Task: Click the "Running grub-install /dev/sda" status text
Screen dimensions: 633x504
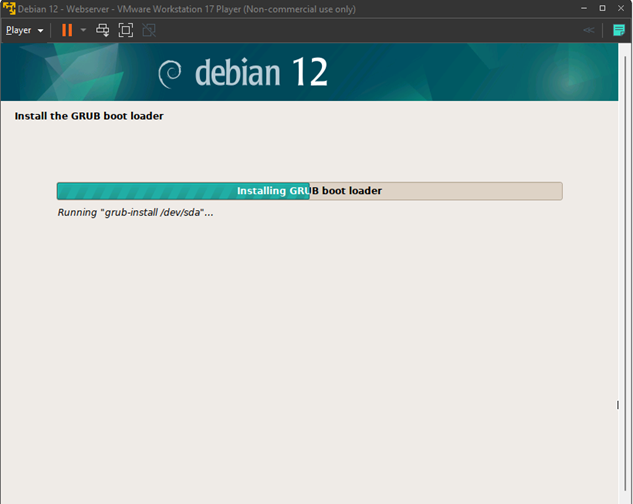Action: coord(136,213)
